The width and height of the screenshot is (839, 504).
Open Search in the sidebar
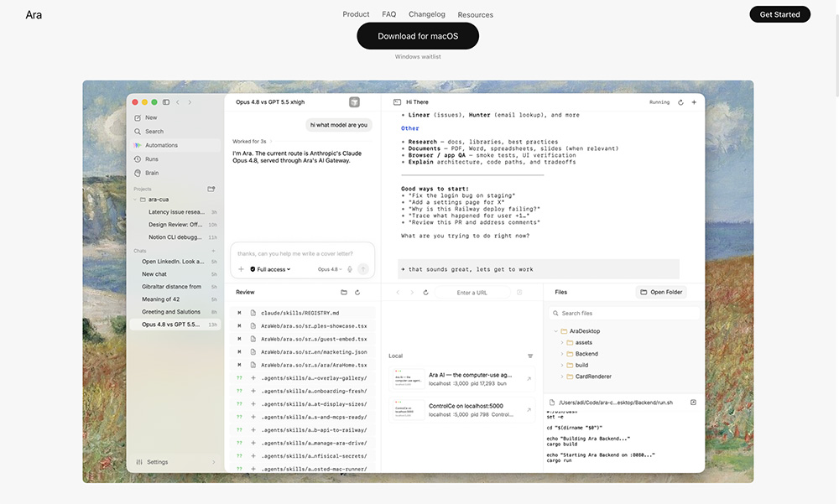pos(175,132)
